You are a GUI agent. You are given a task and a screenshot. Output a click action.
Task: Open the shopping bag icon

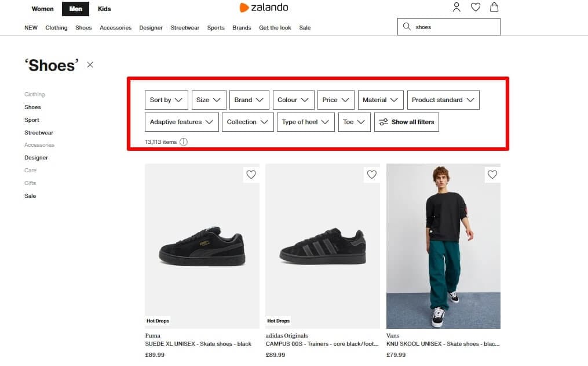tap(494, 8)
